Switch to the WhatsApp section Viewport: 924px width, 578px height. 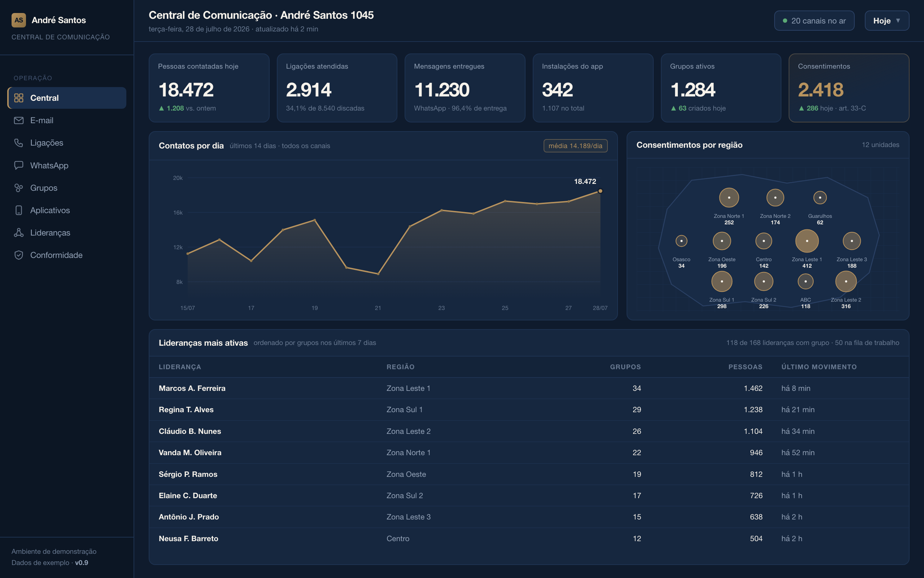pos(67,165)
